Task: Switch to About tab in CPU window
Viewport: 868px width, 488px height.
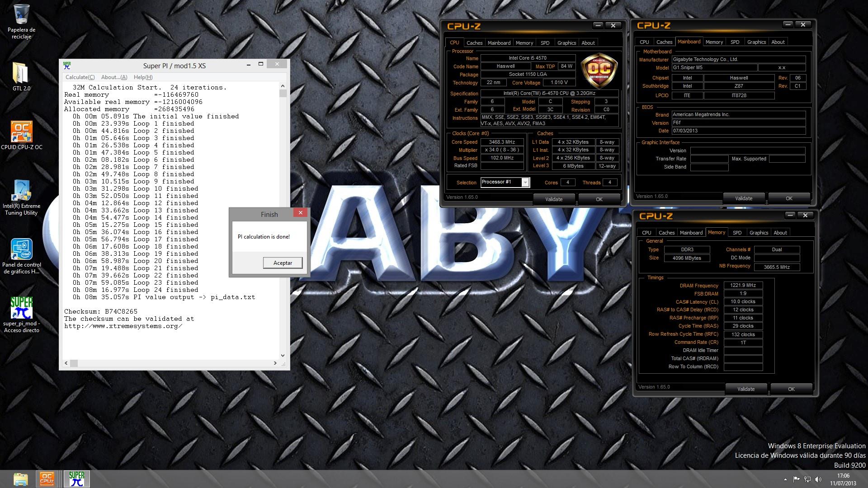Action: [x=588, y=43]
